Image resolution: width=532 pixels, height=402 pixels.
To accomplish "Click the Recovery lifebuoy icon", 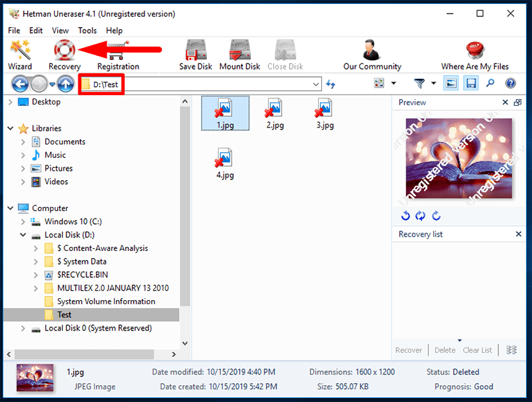I will click(64, 50).
